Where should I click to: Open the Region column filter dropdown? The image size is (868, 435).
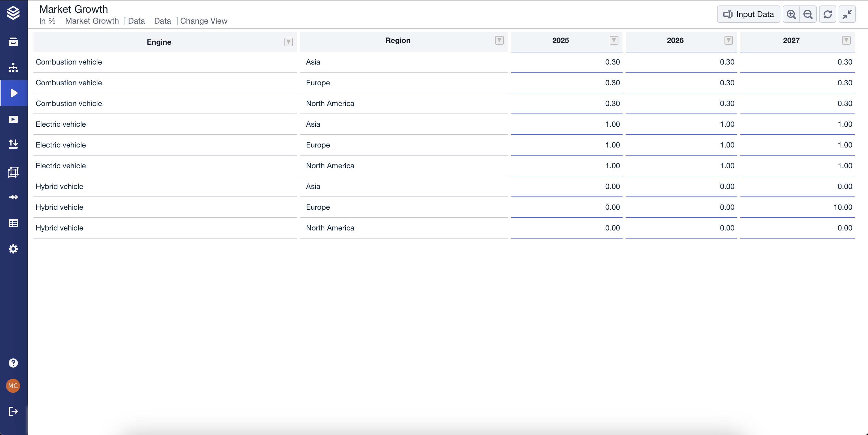click(x=499, y=40)
